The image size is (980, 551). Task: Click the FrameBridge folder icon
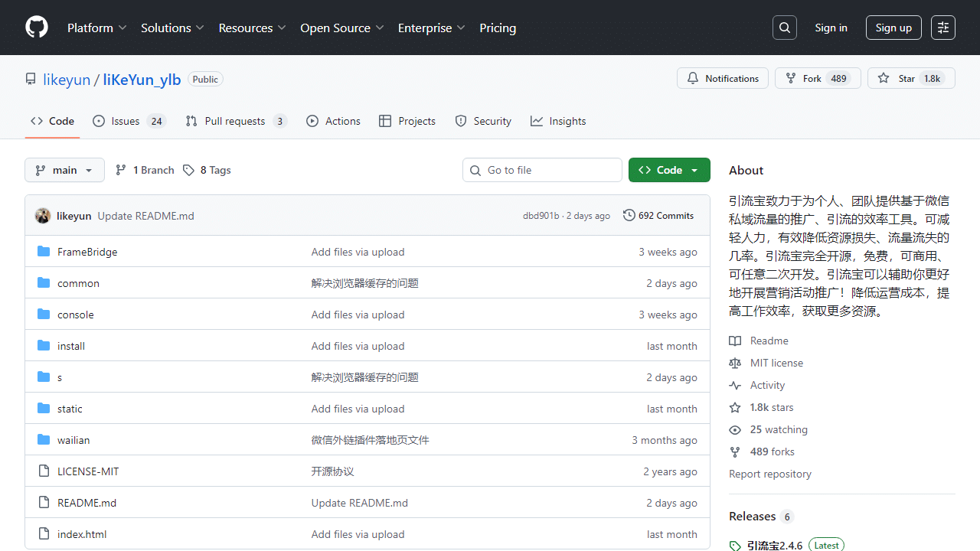coord(44,252)
